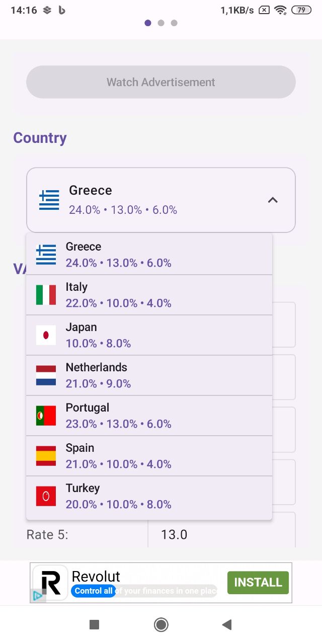Tap the Japan flag icon
The height and width of the screenshot is (644, 322).
[46, 335]
